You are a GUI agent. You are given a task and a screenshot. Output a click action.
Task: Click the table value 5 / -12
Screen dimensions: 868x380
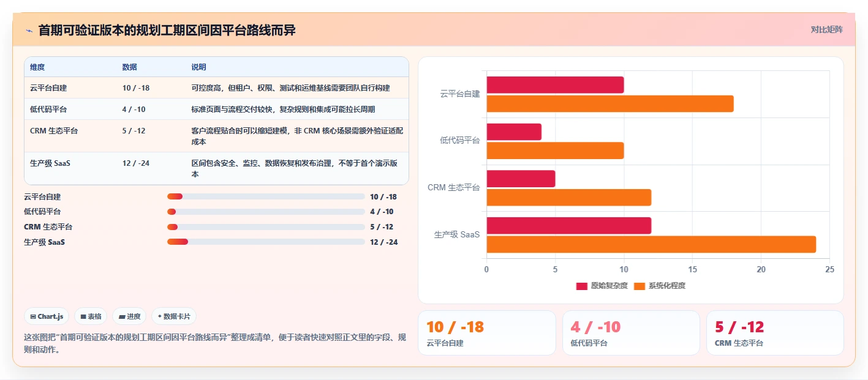(x=134, y=131)
